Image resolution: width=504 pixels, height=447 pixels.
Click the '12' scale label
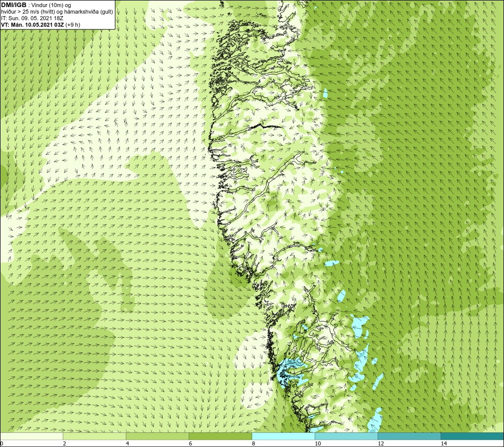[x=381, y=443]
